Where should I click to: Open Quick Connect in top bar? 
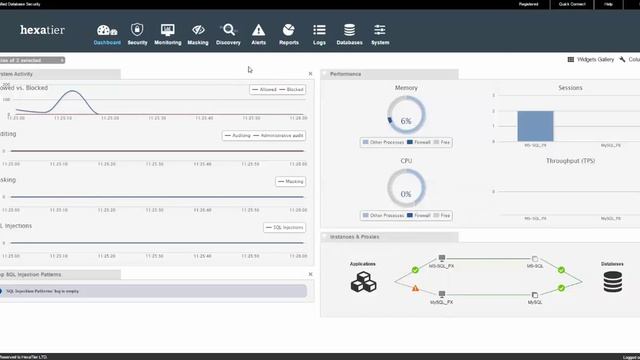pyautogui.click(x=572, y=4)
